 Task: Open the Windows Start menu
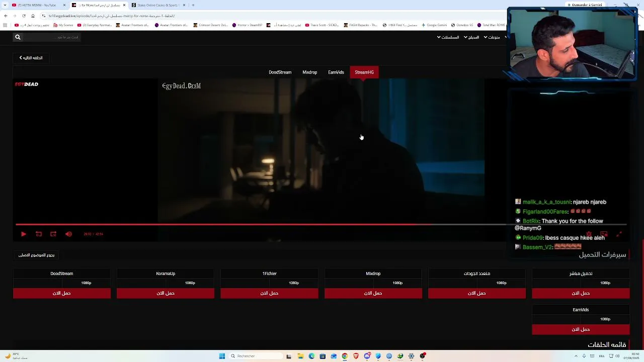[x=222, y=356]
